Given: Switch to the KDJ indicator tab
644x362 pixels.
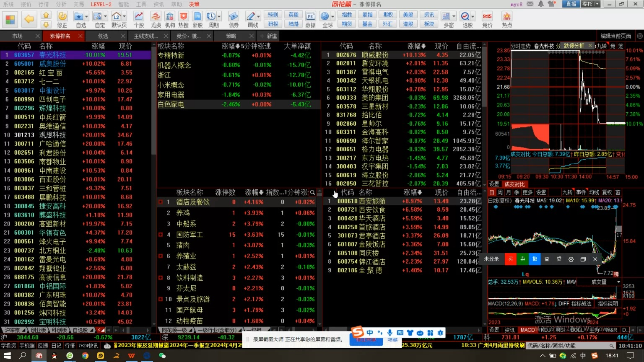Looking at the screenshot, I should click(545, 330).
